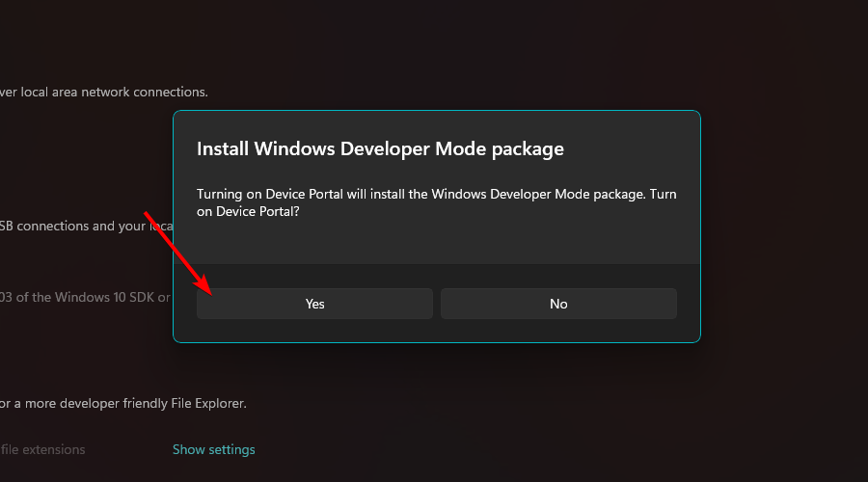Screen dimensions: 868x482
Task: Click Yes to turn on Device Portal
Action: [x=314, y=304]
